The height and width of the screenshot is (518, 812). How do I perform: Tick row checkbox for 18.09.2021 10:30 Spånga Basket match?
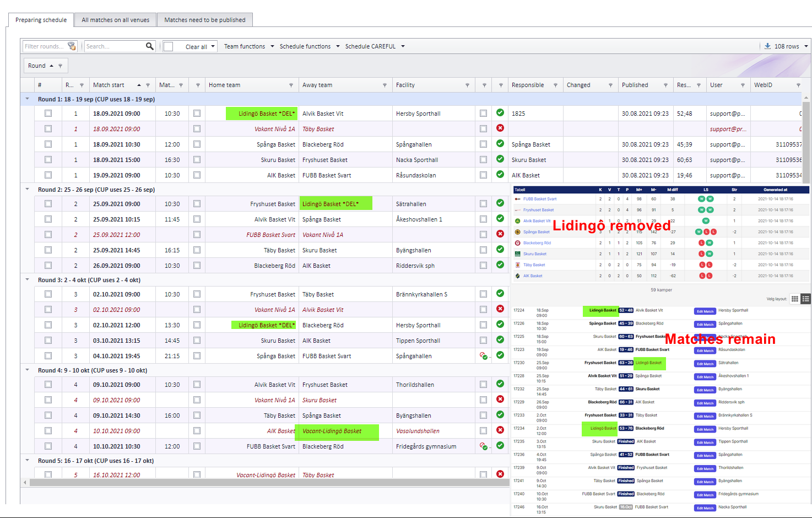click(48, 144)
